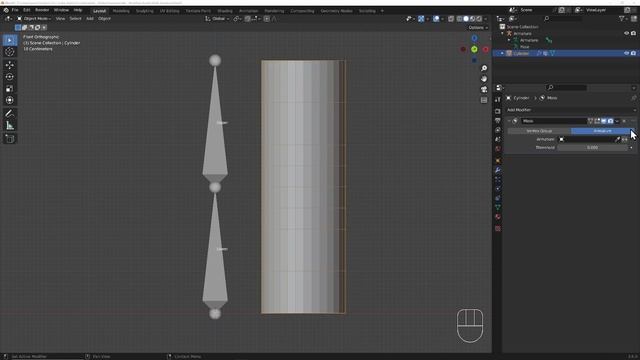Open the Material properties tab
The image size is (640, 360).
tap(498, 217)
